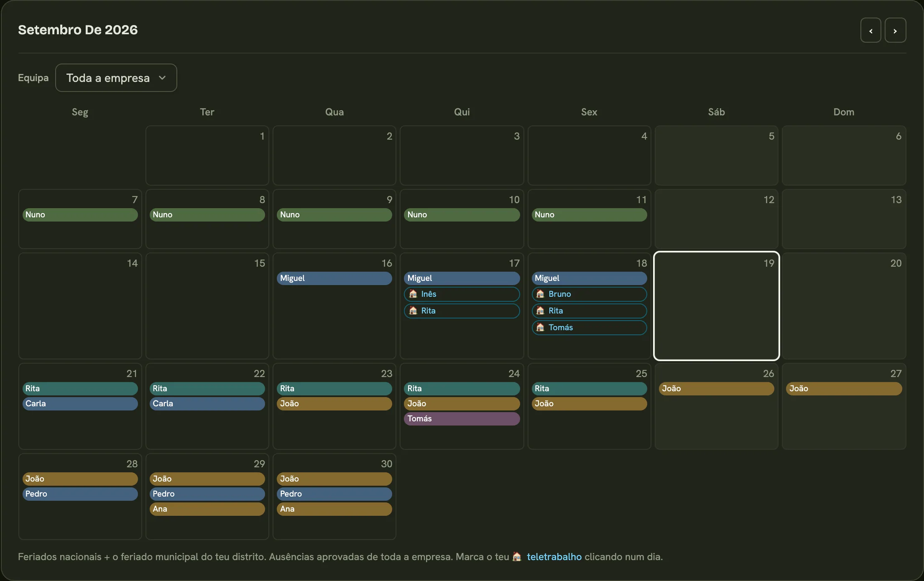Open Tomás purple absence on day 24
Viewport: 924px width, 581px height.
click(462, 418)
